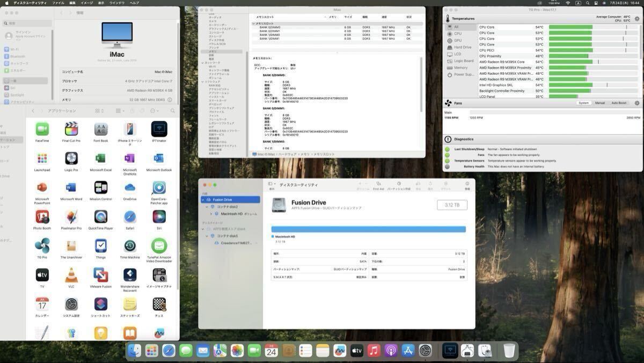Viewport: 644px width, 363px height.
Task: Select GPU category in TG Pro sidebar
Action: click(x=460, y=40)
